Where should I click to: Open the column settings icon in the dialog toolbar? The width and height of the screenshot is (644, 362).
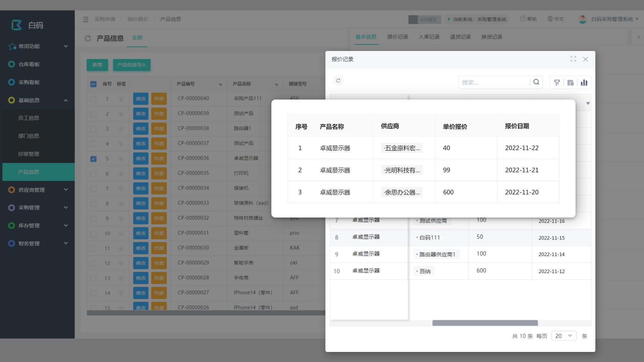[x=571, y=82]
